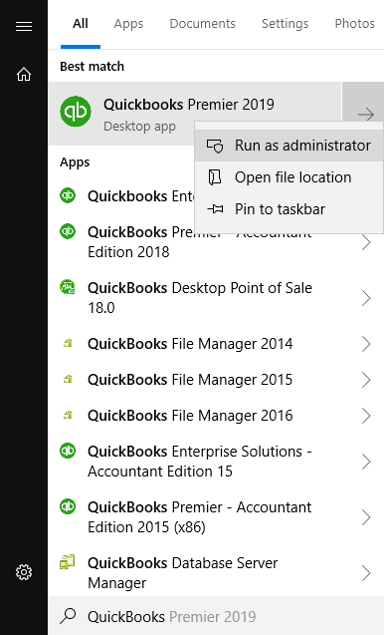Click the Quickbooks Premier 2019 green logo

click(x=76, y=111)
